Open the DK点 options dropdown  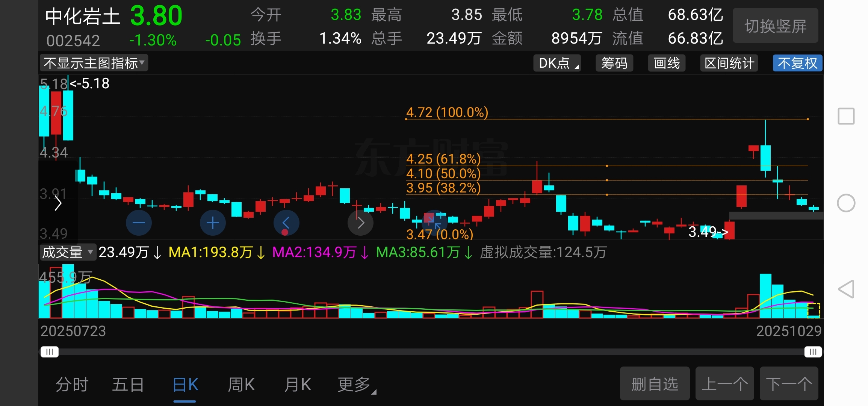(557, 63)
